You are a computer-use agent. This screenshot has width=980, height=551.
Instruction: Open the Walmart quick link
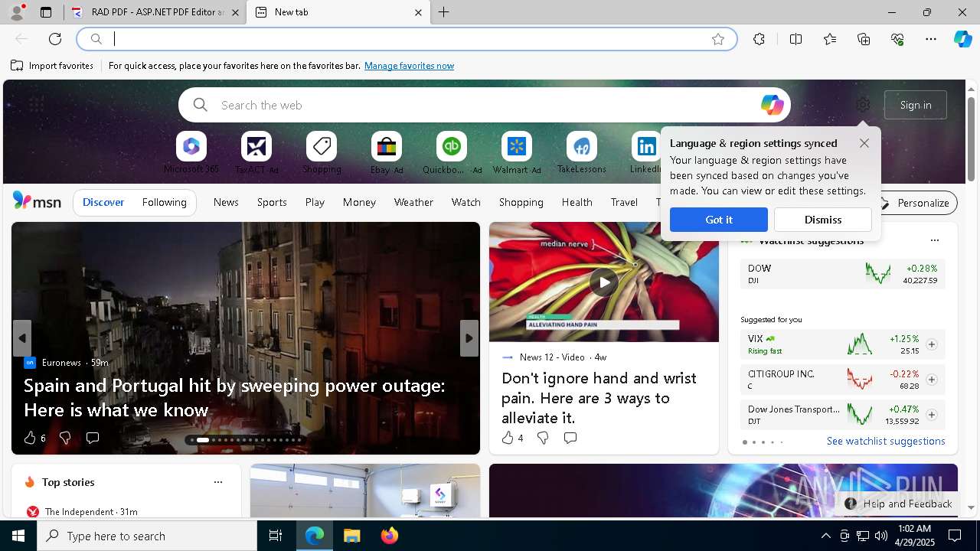coord(517,152)
